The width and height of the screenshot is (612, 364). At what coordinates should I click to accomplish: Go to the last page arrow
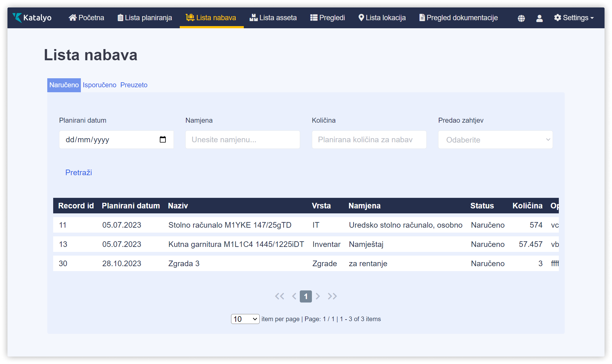[332, 296]
